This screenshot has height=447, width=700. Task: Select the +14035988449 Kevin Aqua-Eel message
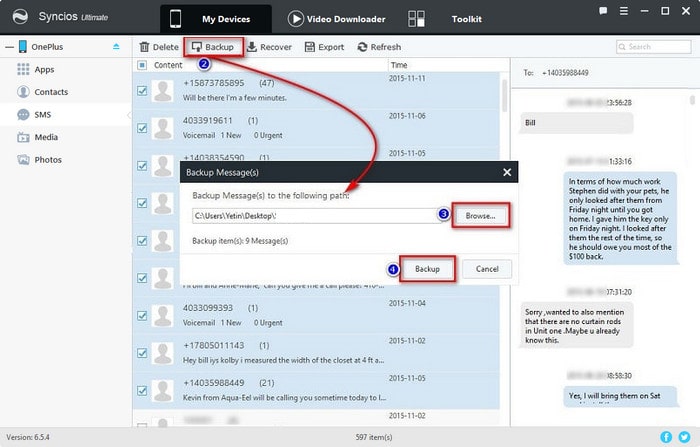(x=284, y=397)
